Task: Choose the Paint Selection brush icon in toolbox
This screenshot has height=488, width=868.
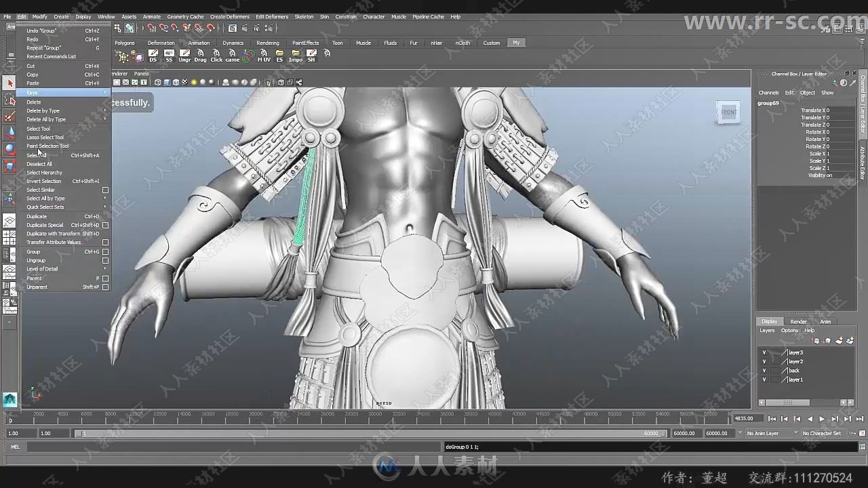Action: tap(9, 116)
